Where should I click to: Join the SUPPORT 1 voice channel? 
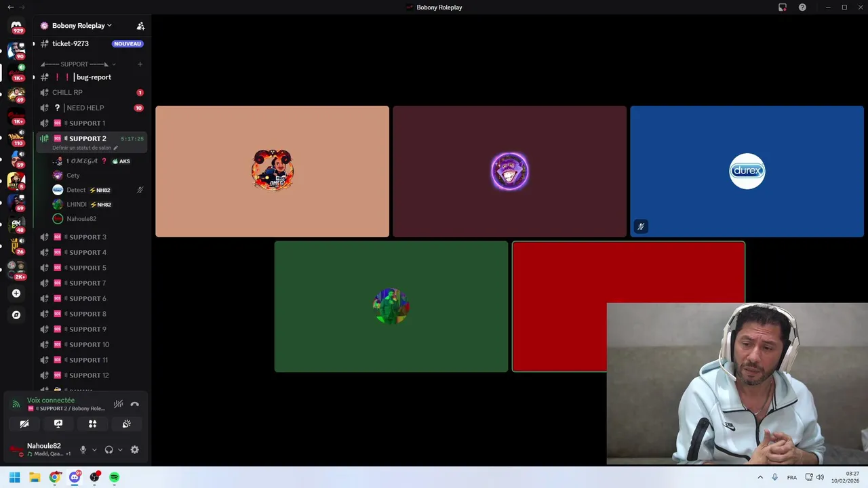coord(91,123)
